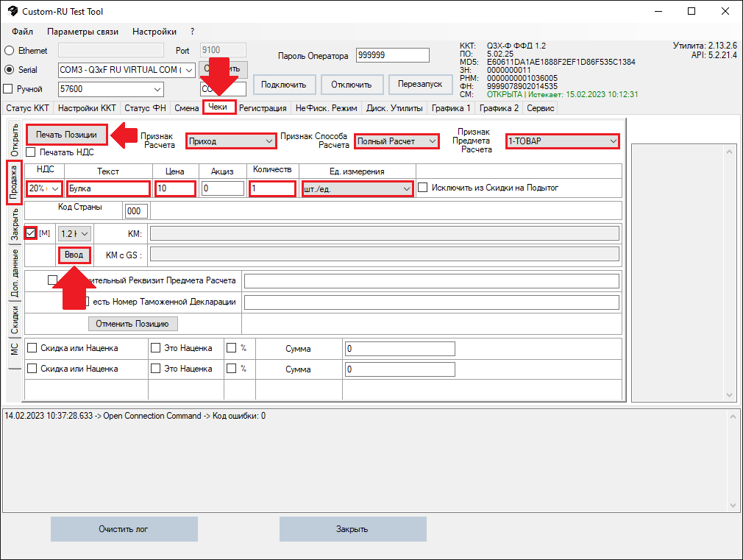The height and width of the screenshot is (560, 743).
Task: Select the Ethernet radio button
Action: click(x=10, y=51)
